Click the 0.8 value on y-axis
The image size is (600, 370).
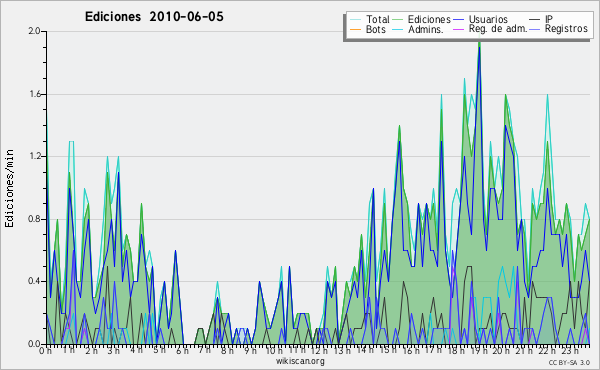[34, 219]
